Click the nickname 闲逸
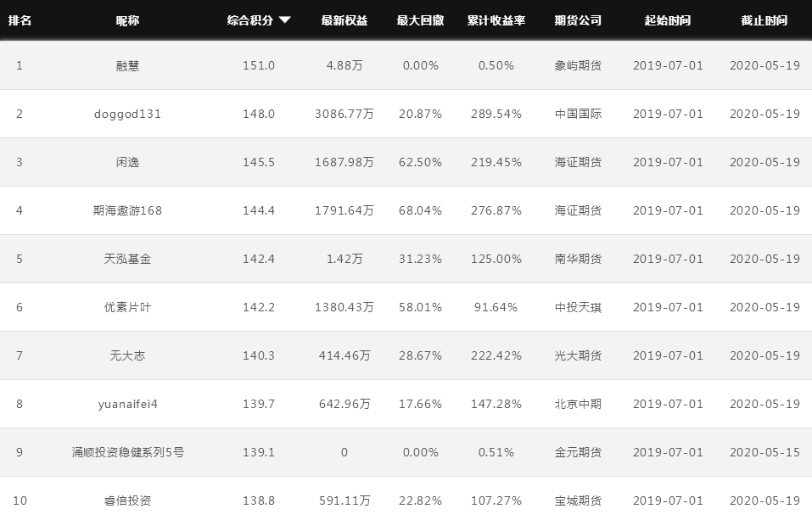Image resolution: width=812 pixels, height=520 pixels. point(128,162)
